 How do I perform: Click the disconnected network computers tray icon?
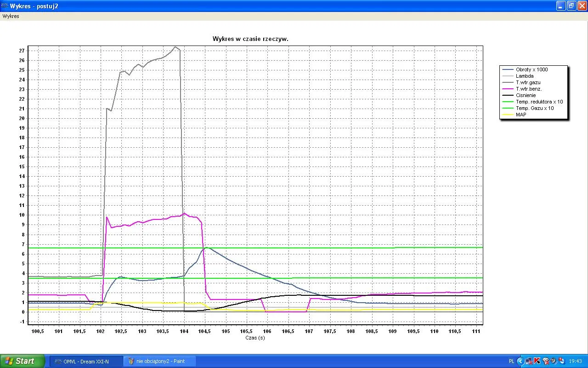tap(529, 361)
